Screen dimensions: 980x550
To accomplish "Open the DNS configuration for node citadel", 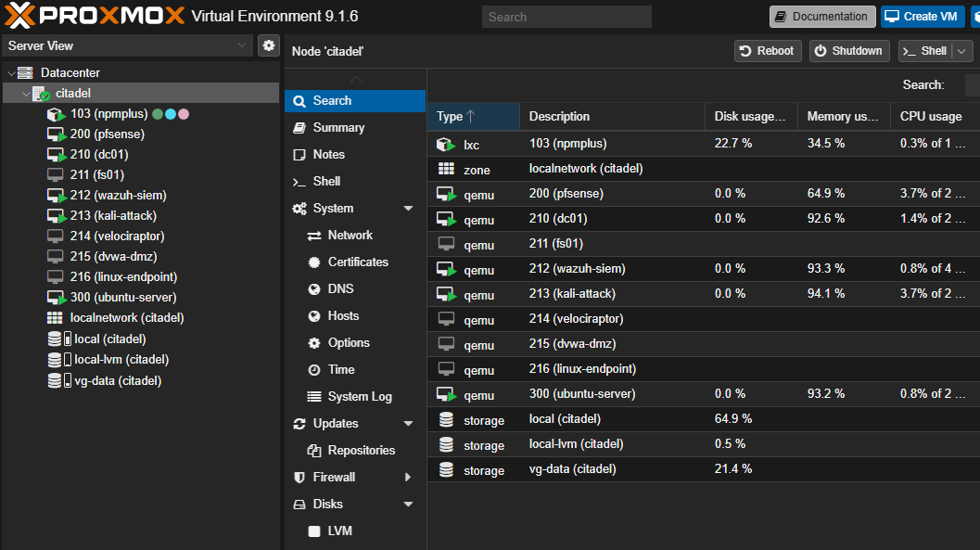I will click(x=340, y=288).
